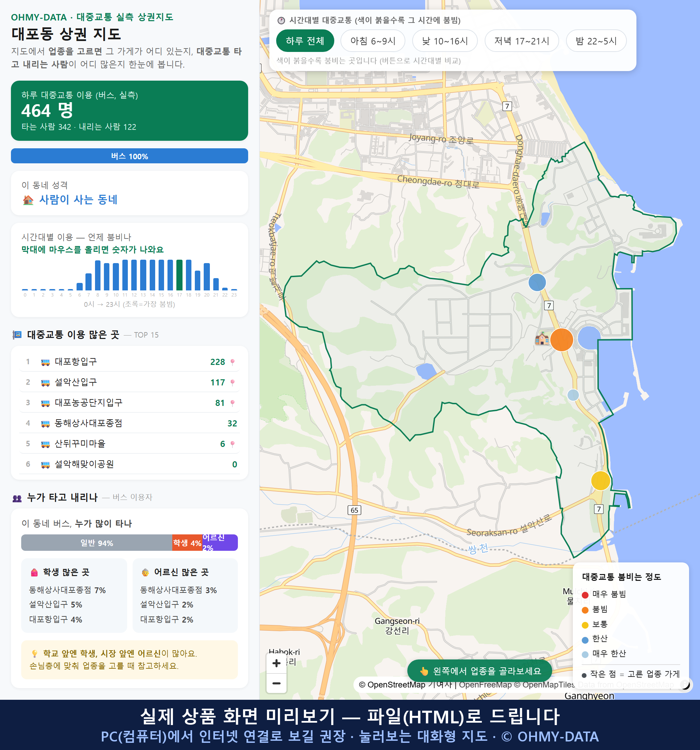Click the map pin next to 228
The height and width of the screenshot is (750, 700).
(232, 362)
